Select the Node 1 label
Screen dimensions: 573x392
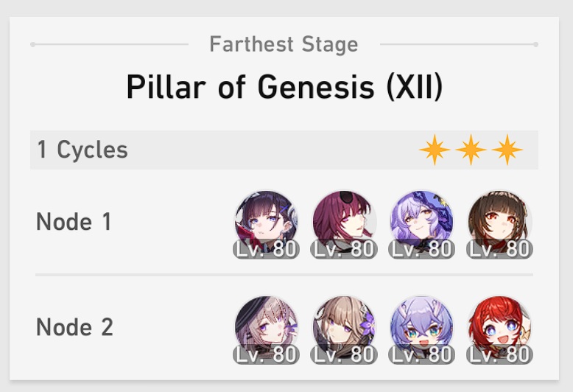pyautogui.click(x=74, y=222)
